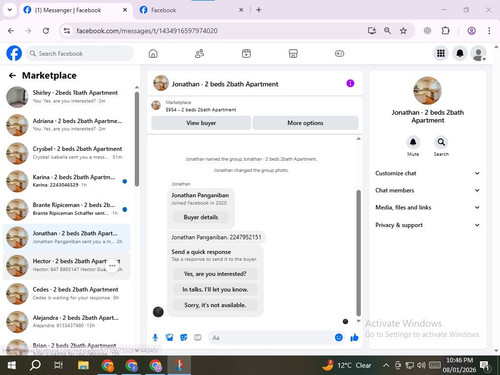
Task: Open a new browser tab
Action: [x=259, y=10]
